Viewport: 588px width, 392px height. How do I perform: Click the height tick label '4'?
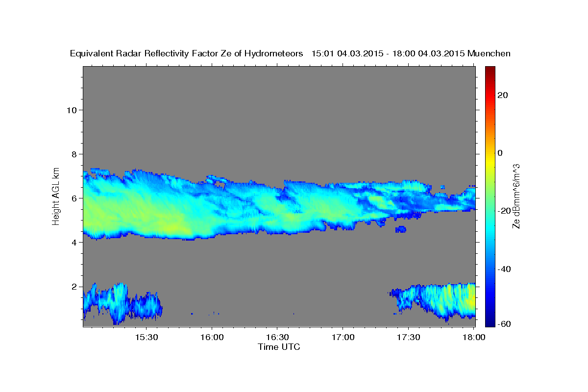click(74, 242)
